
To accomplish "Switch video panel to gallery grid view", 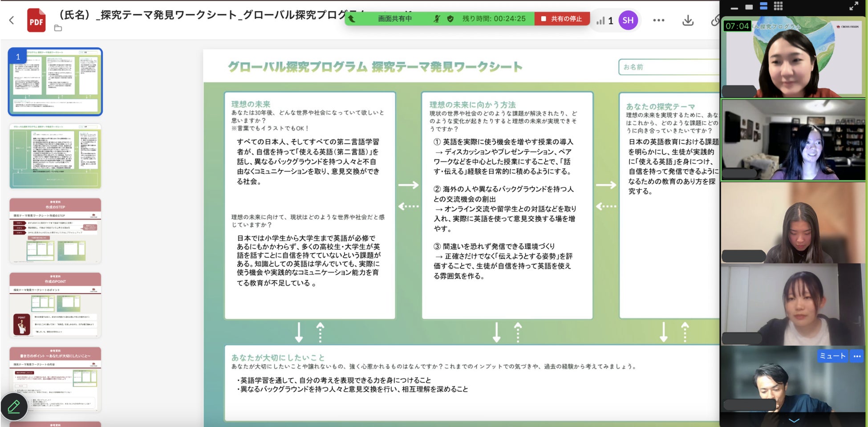I will (778, 6).
